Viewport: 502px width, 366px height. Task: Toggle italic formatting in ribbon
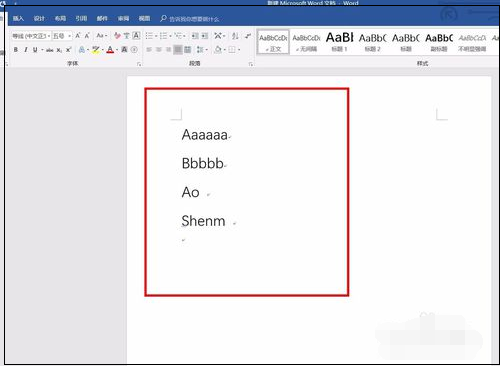pos(26,50)
